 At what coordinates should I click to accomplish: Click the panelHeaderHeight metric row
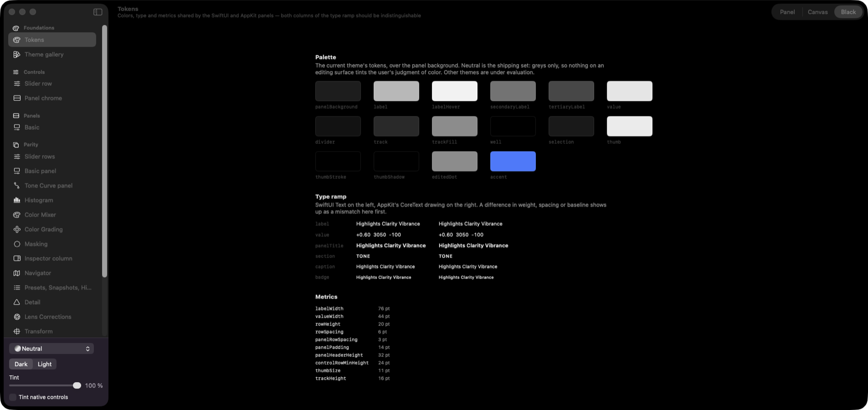pos(353,355)
